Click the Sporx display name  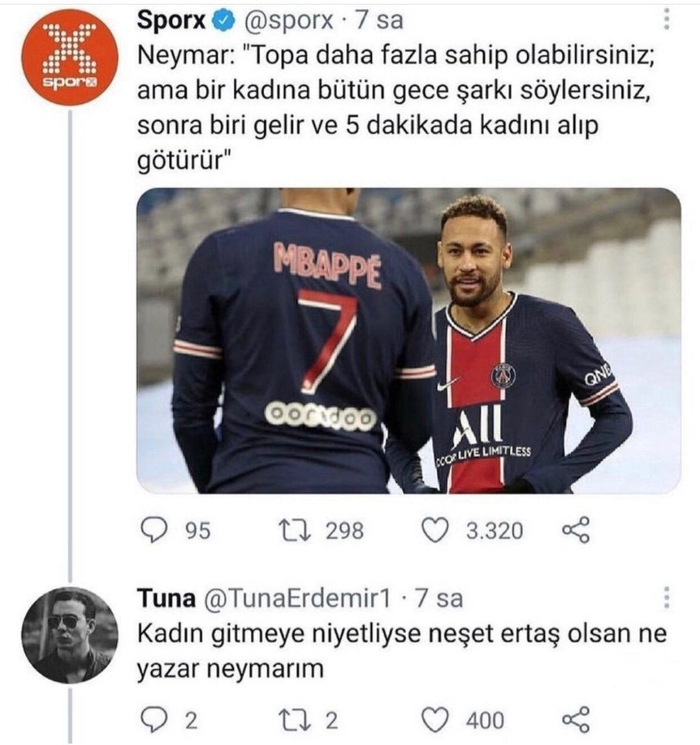click(170, 21)
